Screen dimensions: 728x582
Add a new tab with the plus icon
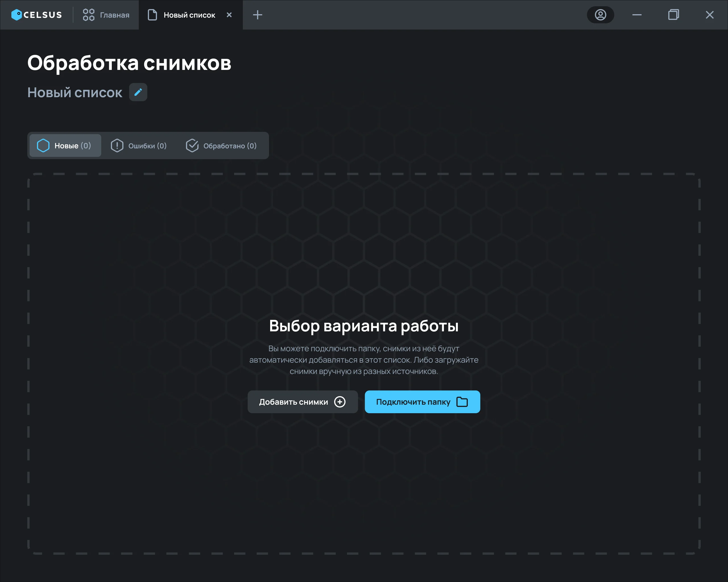(258, 15)
